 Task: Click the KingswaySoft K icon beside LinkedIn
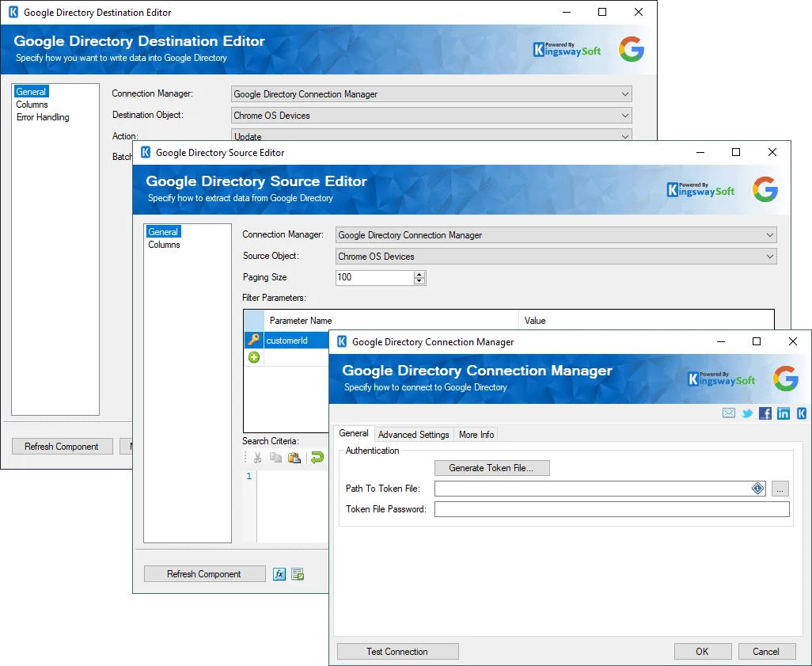click(801, 413)
